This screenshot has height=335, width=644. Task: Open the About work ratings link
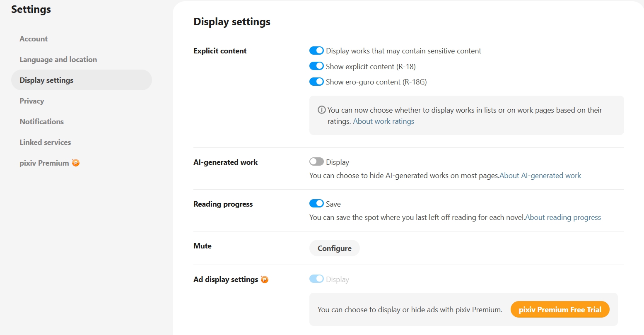pos(384,121)
